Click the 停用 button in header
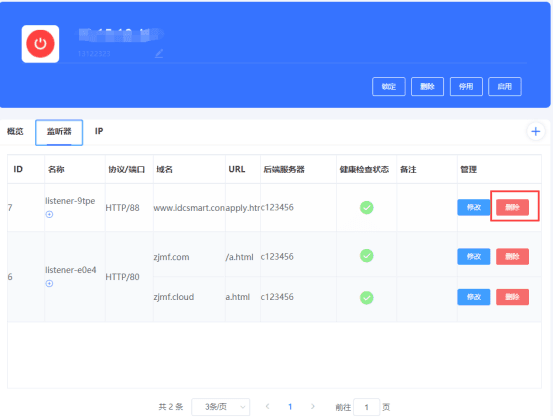The image size is (554, 417). (466, 87)
